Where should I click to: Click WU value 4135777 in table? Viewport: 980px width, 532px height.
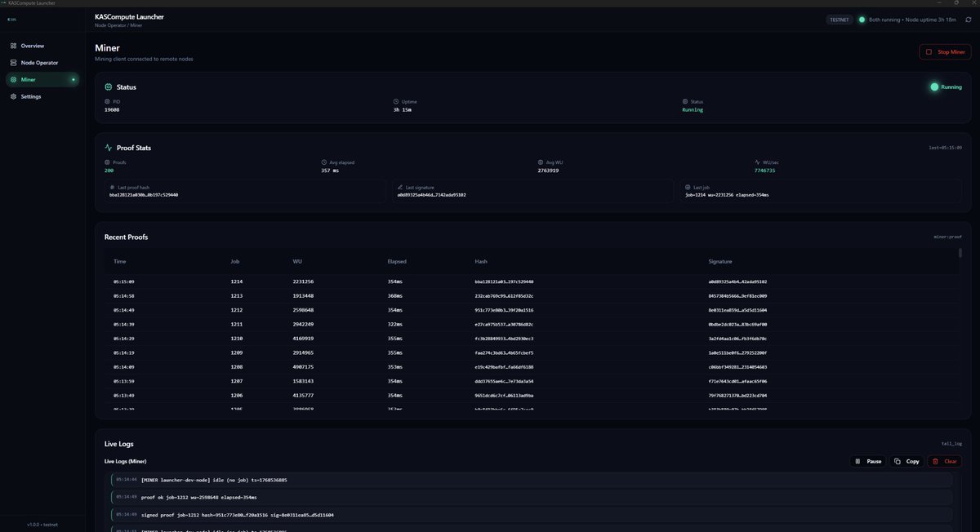(x=303, y=395)
